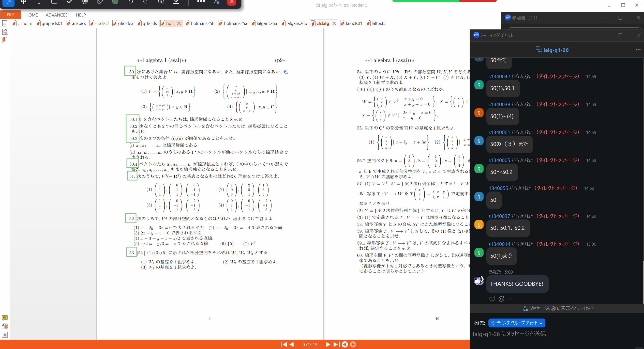Select the move/drag annotation tool
Screen dimensions: 644x349
coord(23,2)
